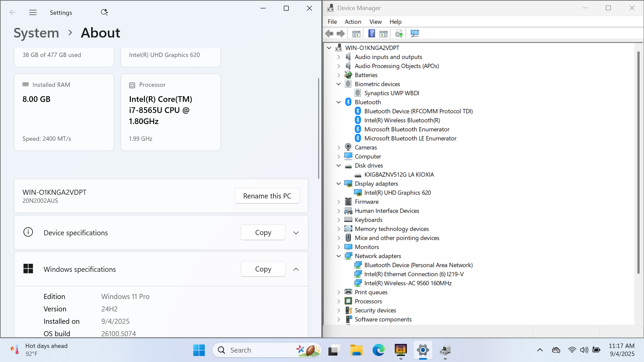Collapse Network adapters category
The image size is (644, 362).
tap(338, 256)
